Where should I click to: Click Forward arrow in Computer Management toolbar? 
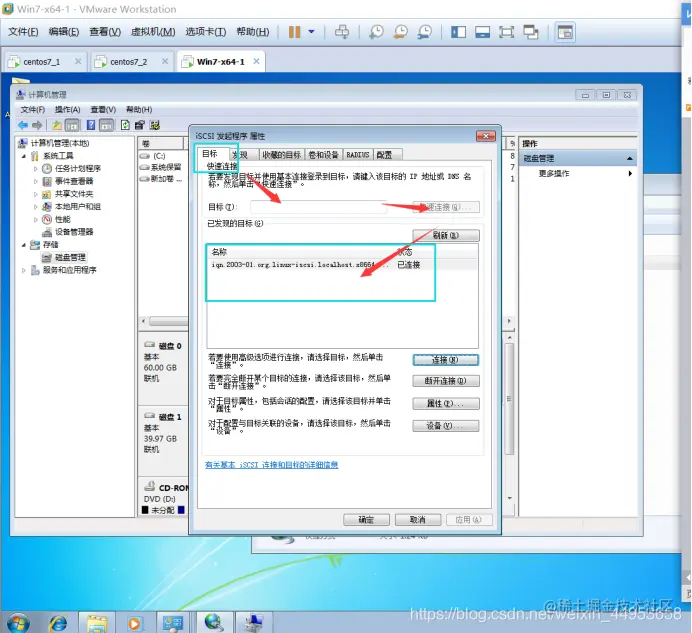click(37, 125)
